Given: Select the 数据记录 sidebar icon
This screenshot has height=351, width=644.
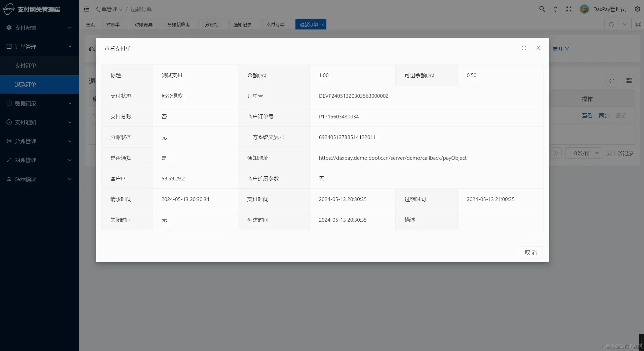Looking at the screenshot, I should (x=9, y=103).
